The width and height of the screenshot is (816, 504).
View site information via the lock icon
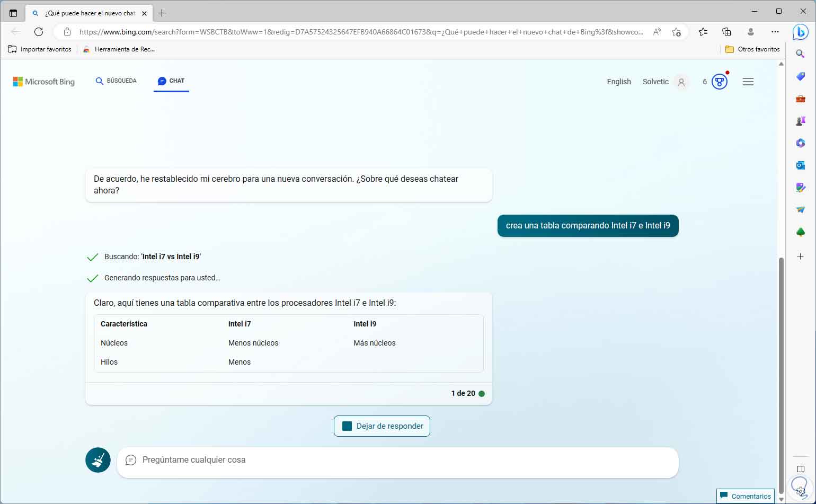coord(67,32)
